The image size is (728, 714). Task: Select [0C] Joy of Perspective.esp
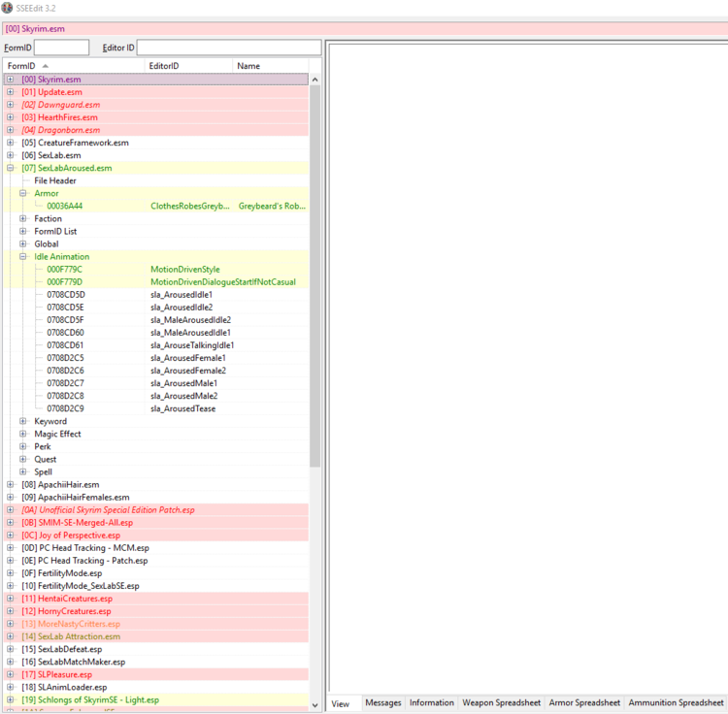[x=156, y=535]
